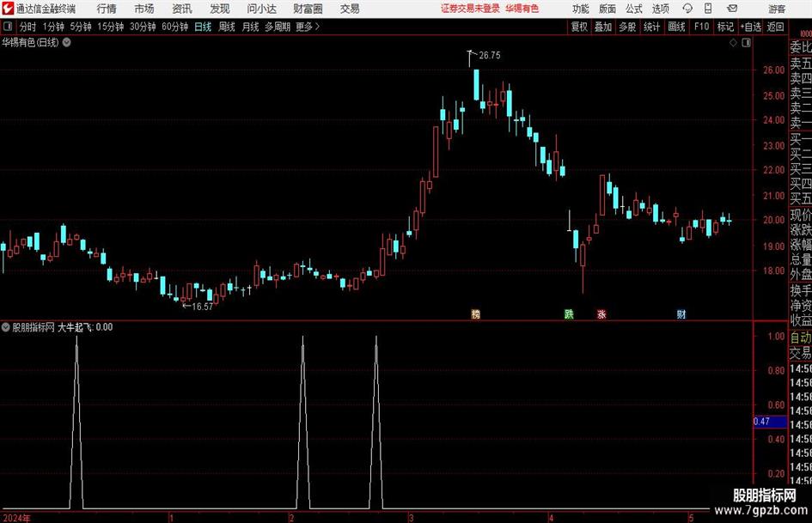Click the red 华锡有色 stock name in title bar

tap(522, 9)
